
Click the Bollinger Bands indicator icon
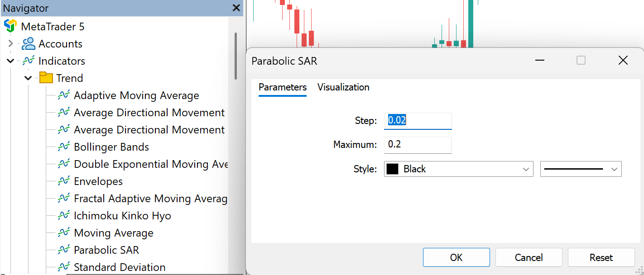coord(63,147)
